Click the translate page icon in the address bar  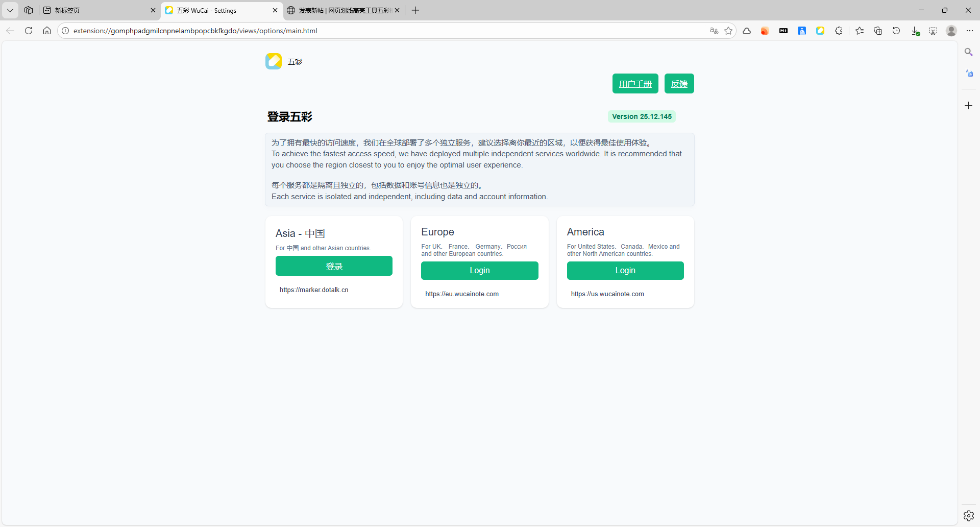pyautogui.click(x=714, y=31)
